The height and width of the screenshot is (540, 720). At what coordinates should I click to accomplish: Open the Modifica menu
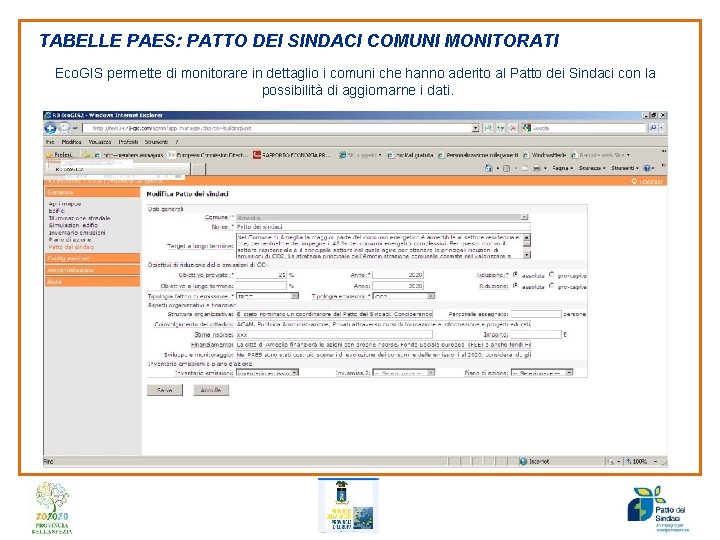pyautogui.click(x=71, y=142)
